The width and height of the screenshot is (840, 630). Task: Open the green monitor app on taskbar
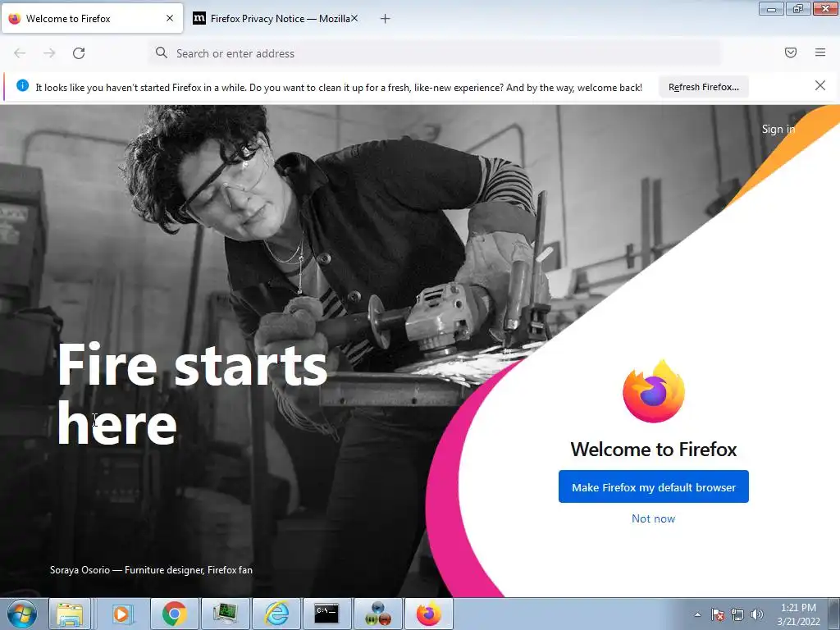coord(225,614)
